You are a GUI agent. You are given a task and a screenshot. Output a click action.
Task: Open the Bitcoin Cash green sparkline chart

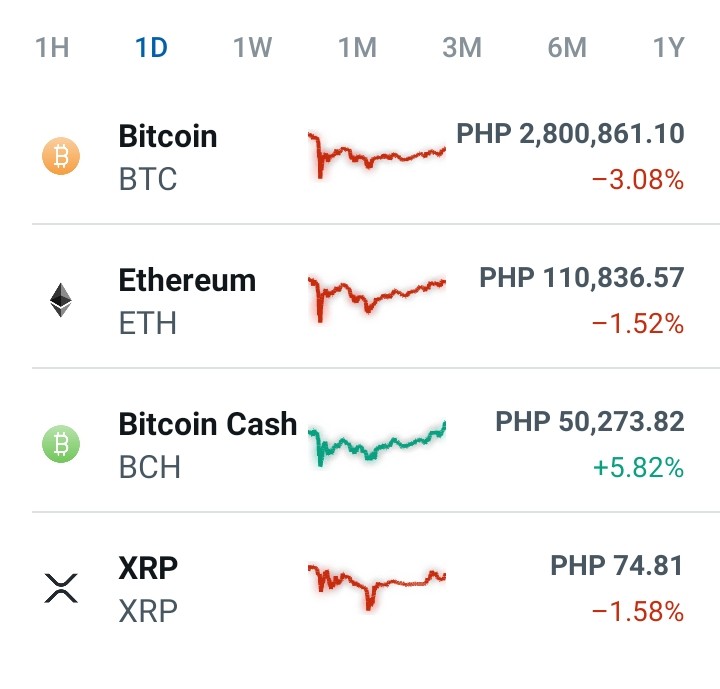pos(377,443)
